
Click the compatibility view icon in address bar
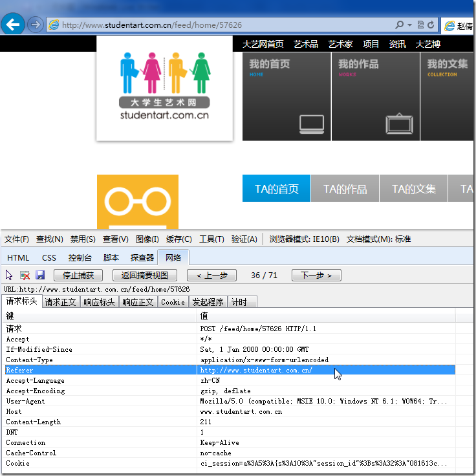click(420, 25)
